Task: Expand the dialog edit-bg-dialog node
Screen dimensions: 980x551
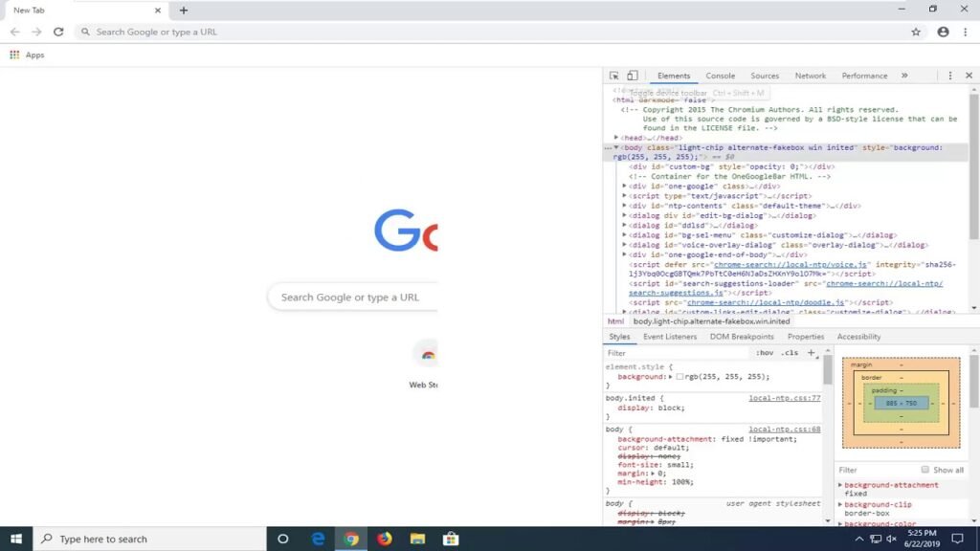Action: click(624, 215)
